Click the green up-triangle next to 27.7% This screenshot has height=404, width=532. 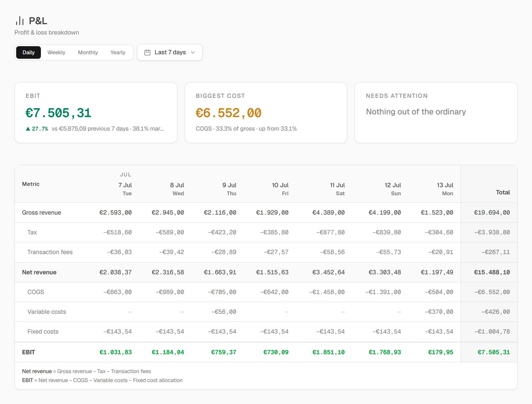(28, 129)
